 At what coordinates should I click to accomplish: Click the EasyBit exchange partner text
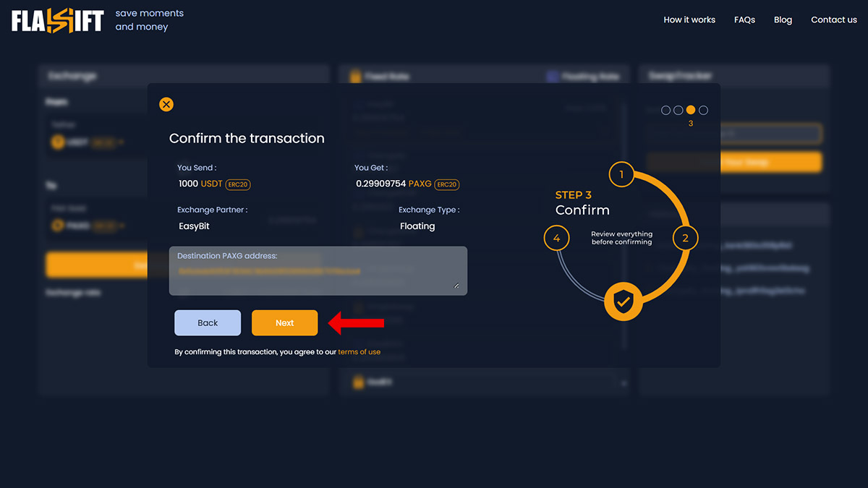(x=194, y=226)
